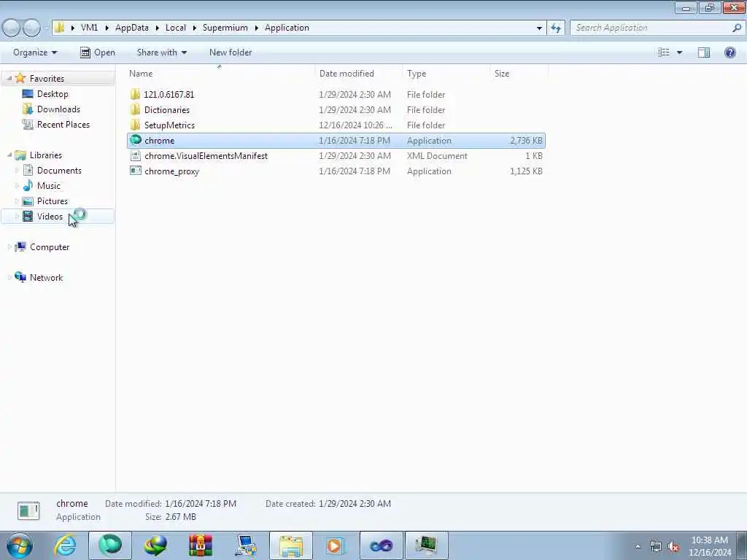Click the Supermium breadcrumb segment
The width and height of the screenshot is (747, 560).
225,28
